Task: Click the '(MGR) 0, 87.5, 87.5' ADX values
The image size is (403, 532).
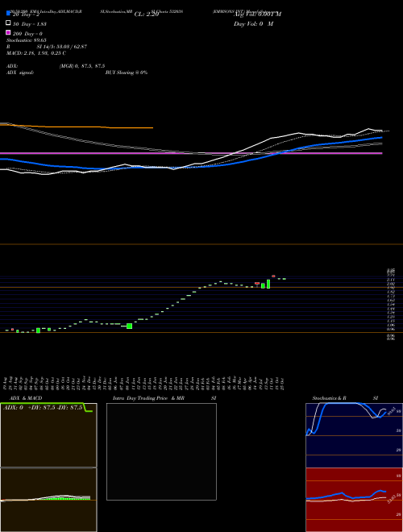Action: point(82,66)
